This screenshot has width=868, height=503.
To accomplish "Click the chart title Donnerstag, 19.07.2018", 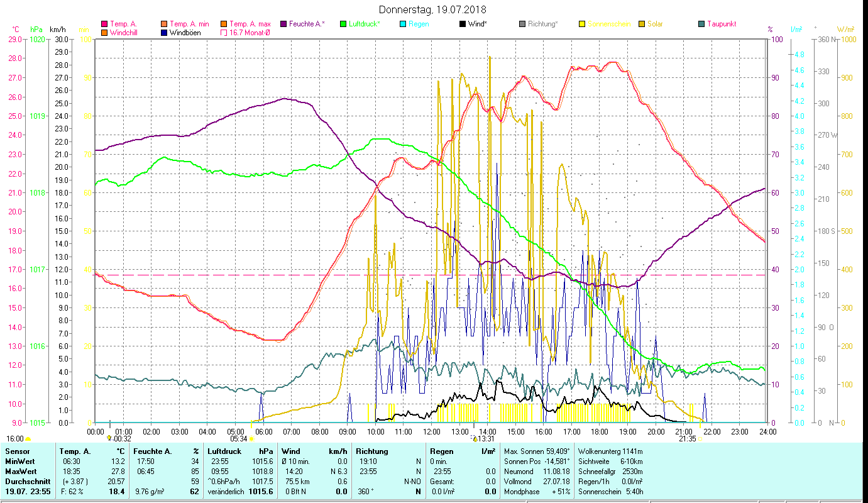I will point(433,10).
